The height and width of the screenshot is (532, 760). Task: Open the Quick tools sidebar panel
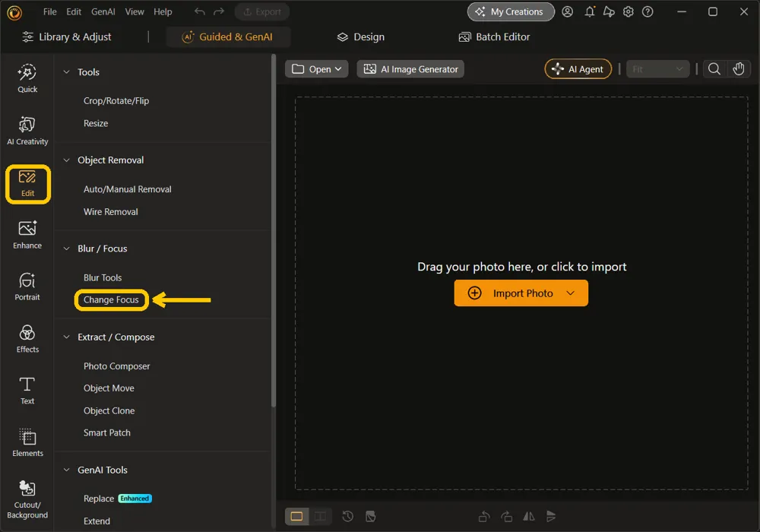(27, 78)
